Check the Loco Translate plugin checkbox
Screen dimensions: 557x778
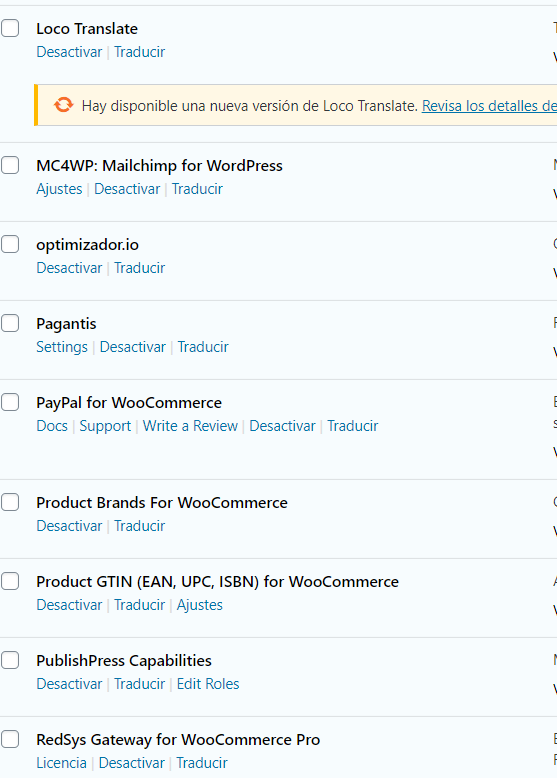(10, 28)
